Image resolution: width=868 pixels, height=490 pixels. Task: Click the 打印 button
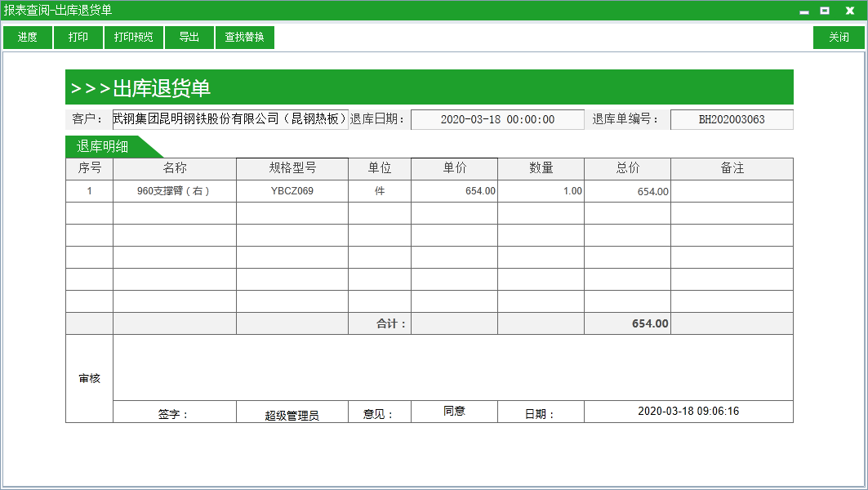78,37
